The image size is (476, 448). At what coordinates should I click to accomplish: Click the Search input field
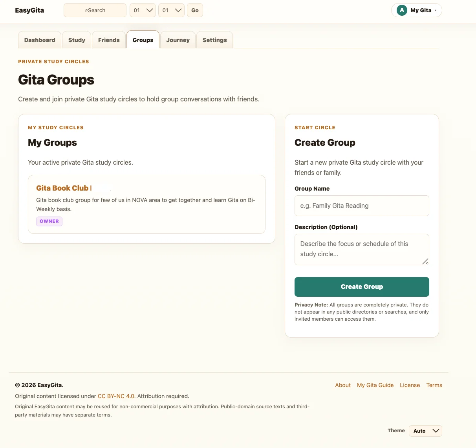coord(95,10)
